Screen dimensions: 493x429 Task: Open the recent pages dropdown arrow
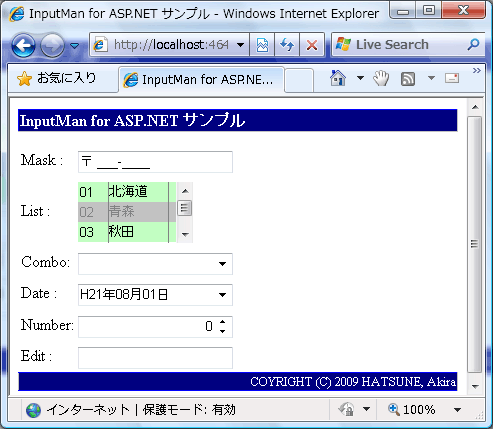75,45
